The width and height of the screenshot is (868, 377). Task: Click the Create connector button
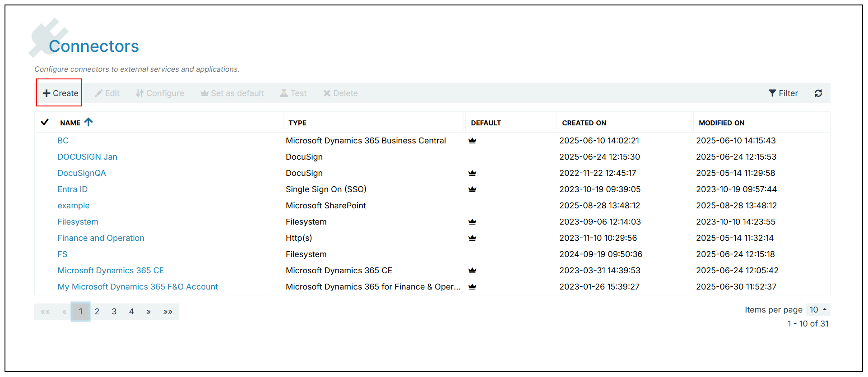60,93
